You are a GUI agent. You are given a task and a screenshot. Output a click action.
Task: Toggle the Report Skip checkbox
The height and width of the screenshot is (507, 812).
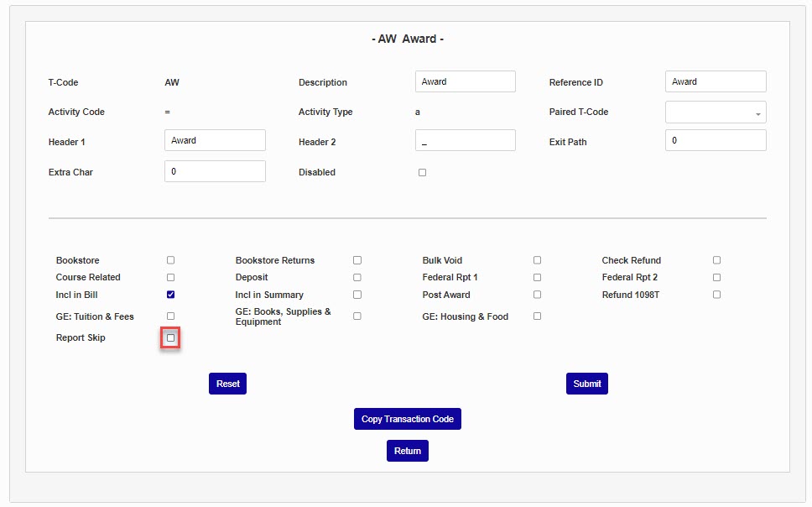[x=171, y=338]
